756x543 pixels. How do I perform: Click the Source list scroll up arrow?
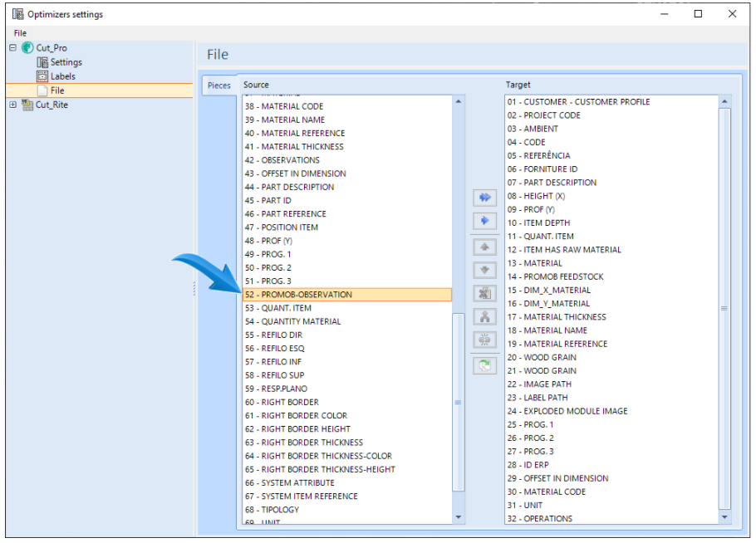coord(459,101)
